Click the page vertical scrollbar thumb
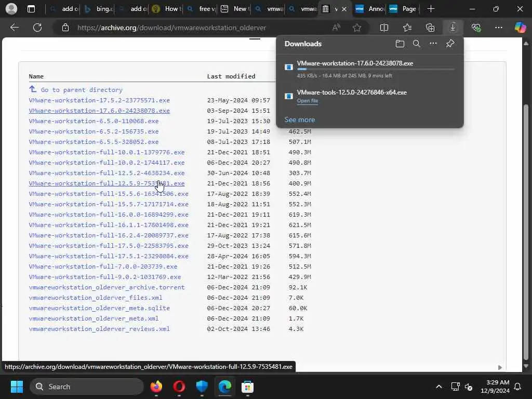Image resolution: width=532 pixels, height=399 pixels. click(x=526, y=232)
